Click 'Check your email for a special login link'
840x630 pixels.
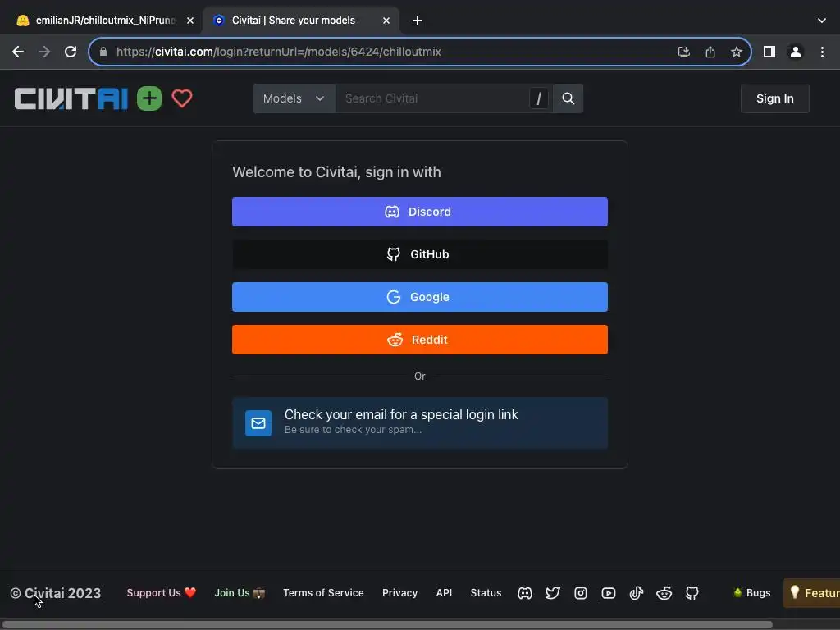point(401,414)
